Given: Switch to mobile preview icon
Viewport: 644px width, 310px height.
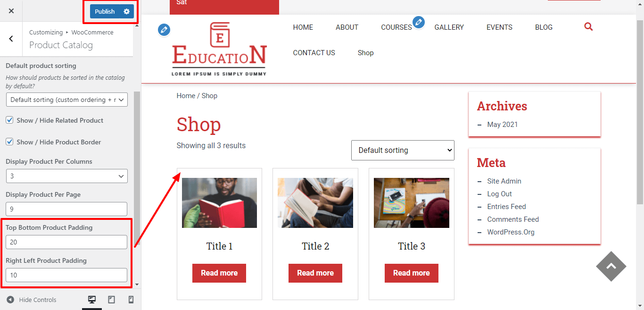Looking at the screenshot, I should 131,300.
